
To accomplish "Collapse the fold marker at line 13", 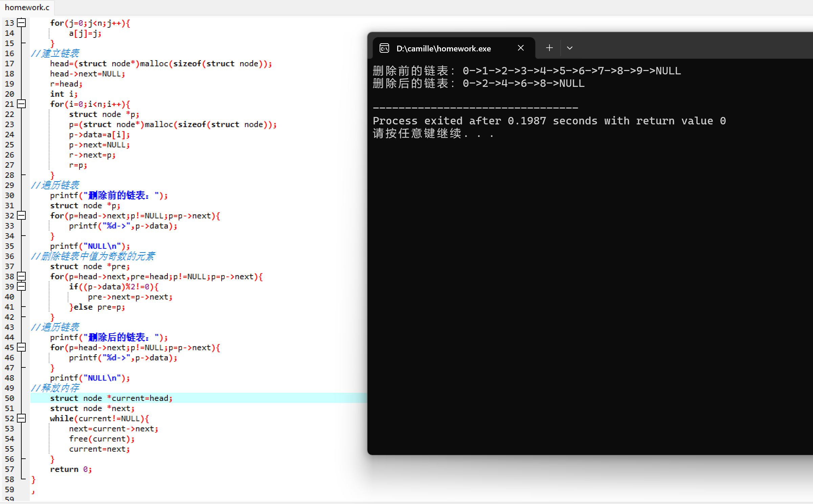I will tap(21, 23).
